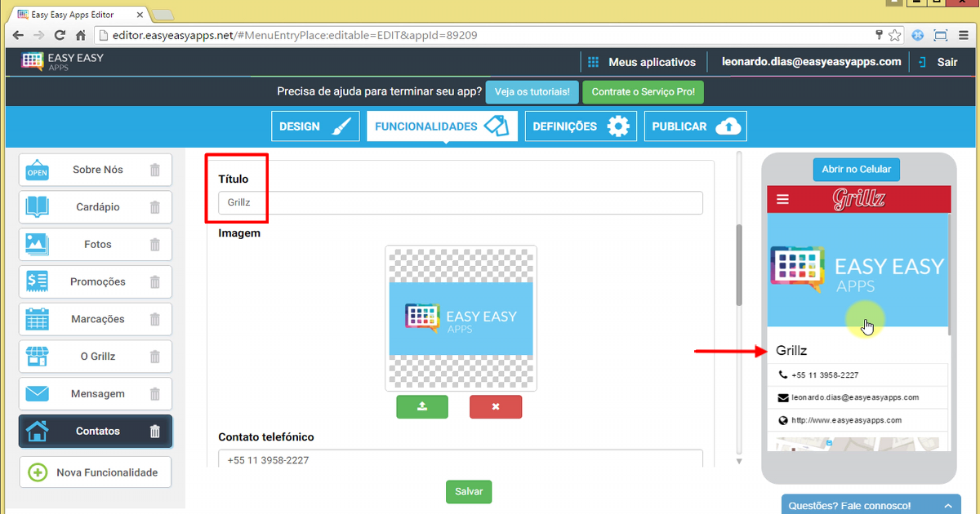Image resolution: width=980 pixels, height=514 pixels.
Task: Click the Salvar button
Action: point(469,492)
